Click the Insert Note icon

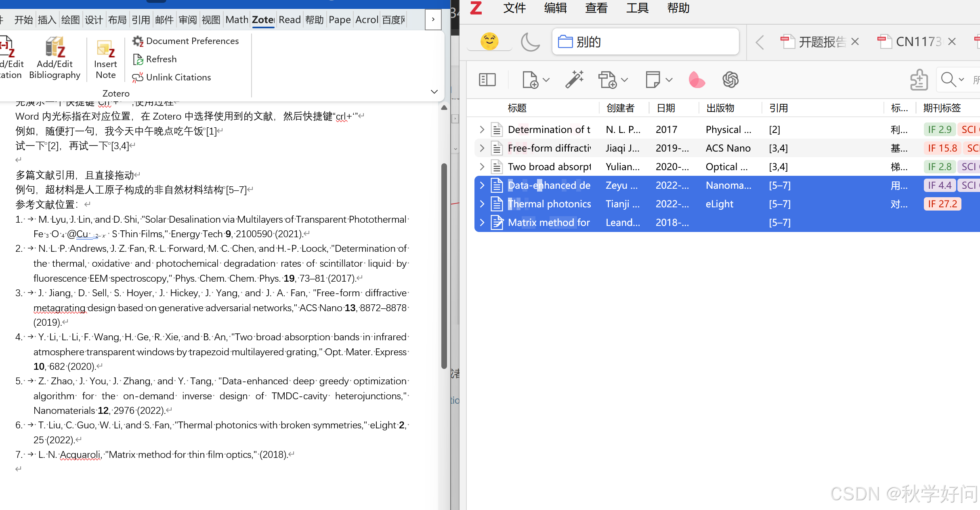coord(105,49)
